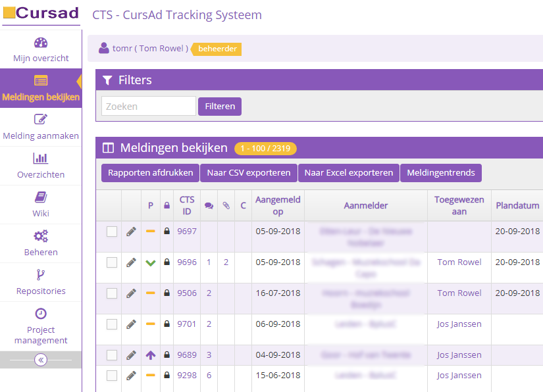543x392 pixels.
Task: Expand the Filters panel header
Action: click(135, 80)
